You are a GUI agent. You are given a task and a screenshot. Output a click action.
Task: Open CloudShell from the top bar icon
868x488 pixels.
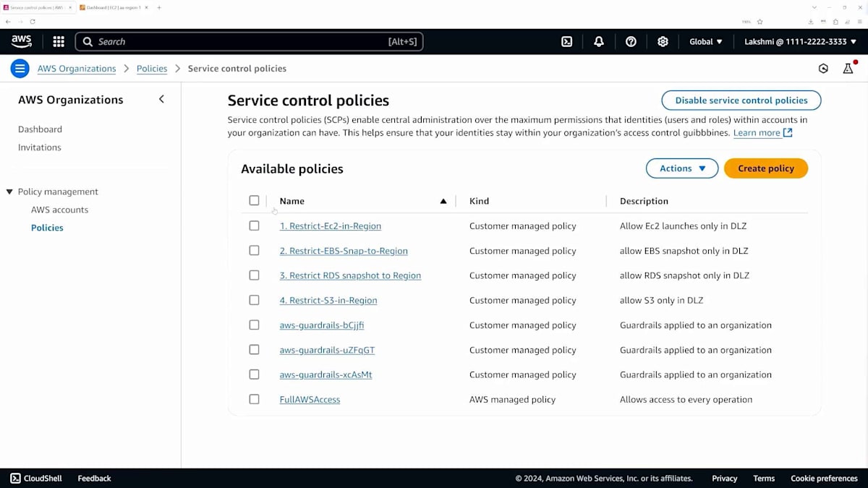[567, 42]
